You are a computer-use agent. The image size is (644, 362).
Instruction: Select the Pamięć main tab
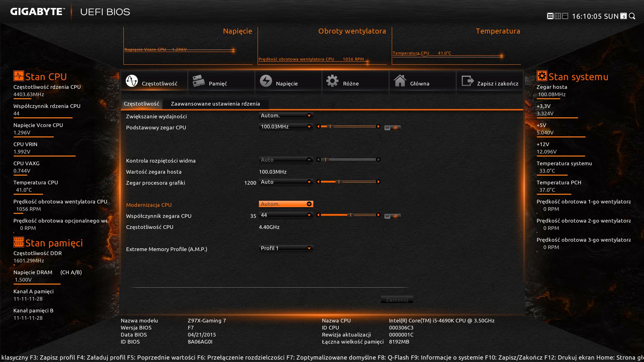221,81
